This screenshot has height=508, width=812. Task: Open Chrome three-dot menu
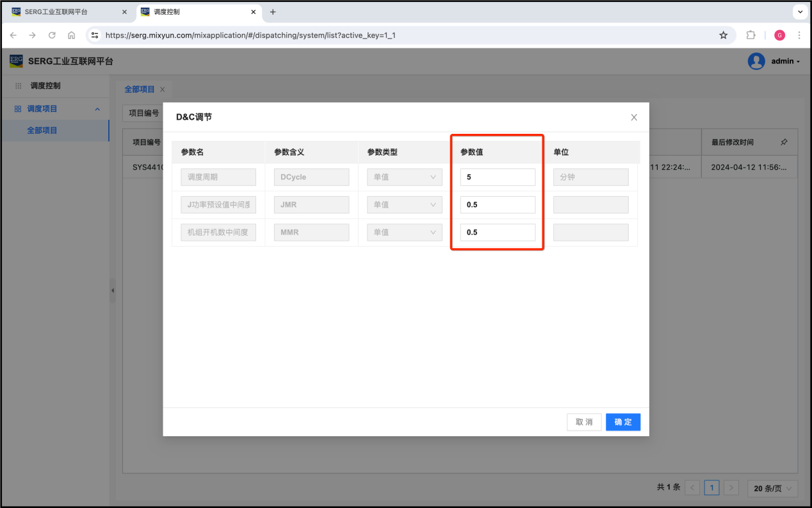pos(799,35)
